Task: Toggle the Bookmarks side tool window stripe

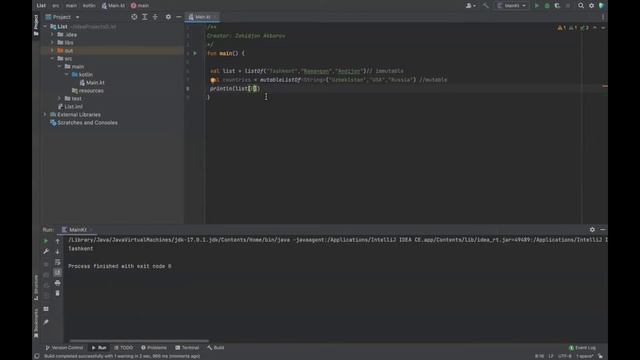Action: [36, 323]
